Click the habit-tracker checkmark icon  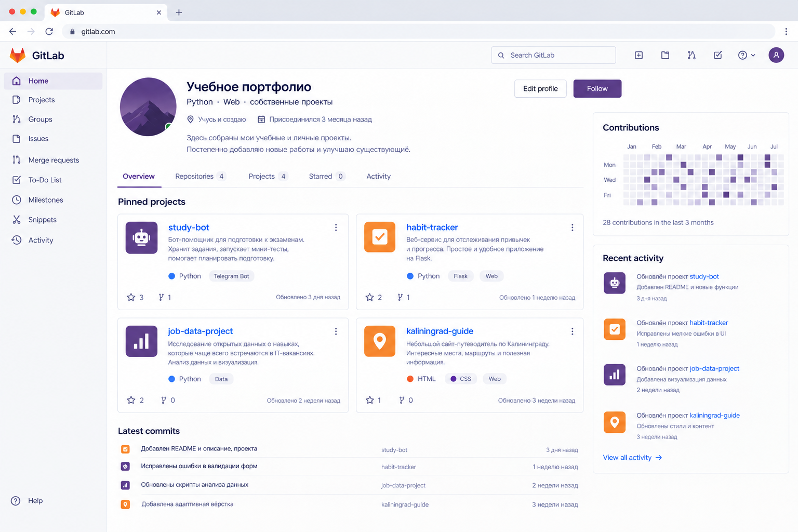click(x=380, y=237)
